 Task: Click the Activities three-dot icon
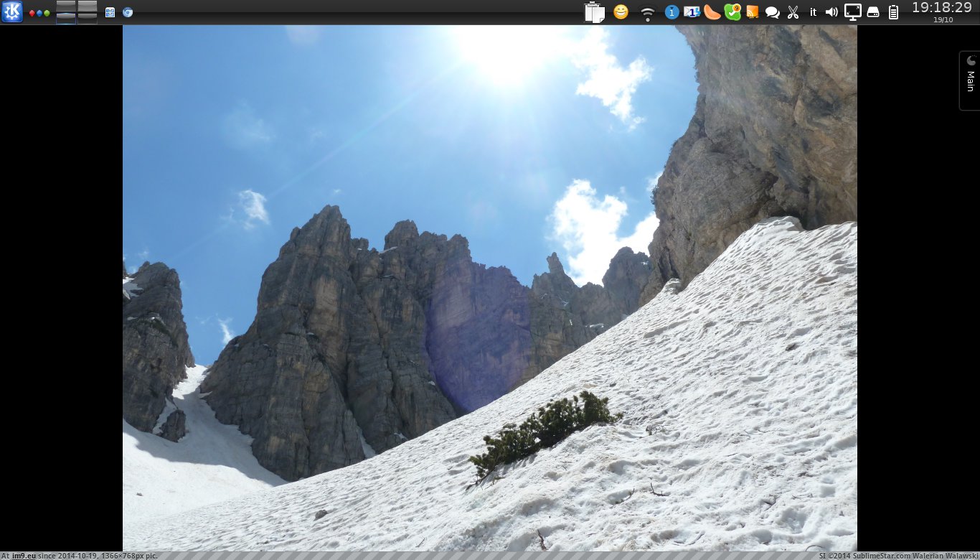point(39,13)
